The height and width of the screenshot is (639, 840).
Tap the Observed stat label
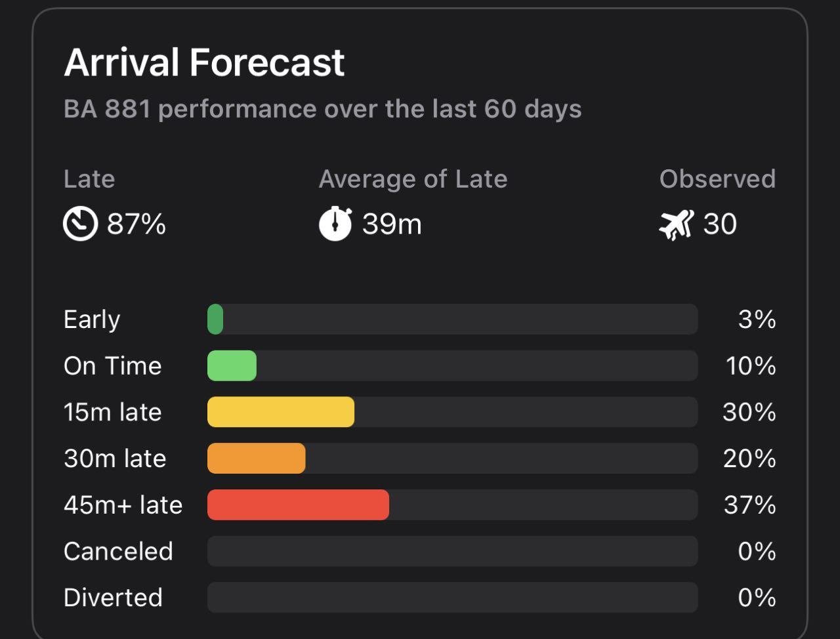[x=717, y=179]
